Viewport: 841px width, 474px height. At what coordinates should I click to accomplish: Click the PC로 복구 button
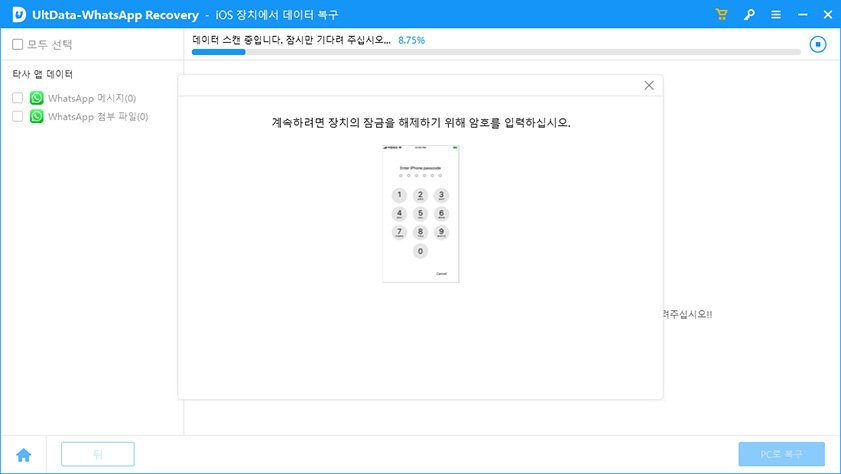click(x=781, y=454)
